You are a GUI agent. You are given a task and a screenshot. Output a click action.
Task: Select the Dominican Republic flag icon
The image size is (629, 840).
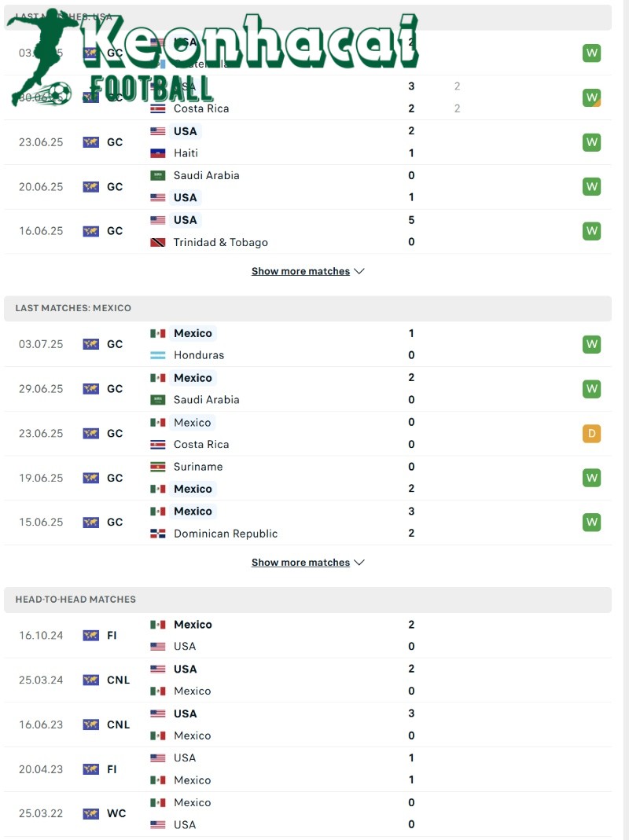coord(159,533)
